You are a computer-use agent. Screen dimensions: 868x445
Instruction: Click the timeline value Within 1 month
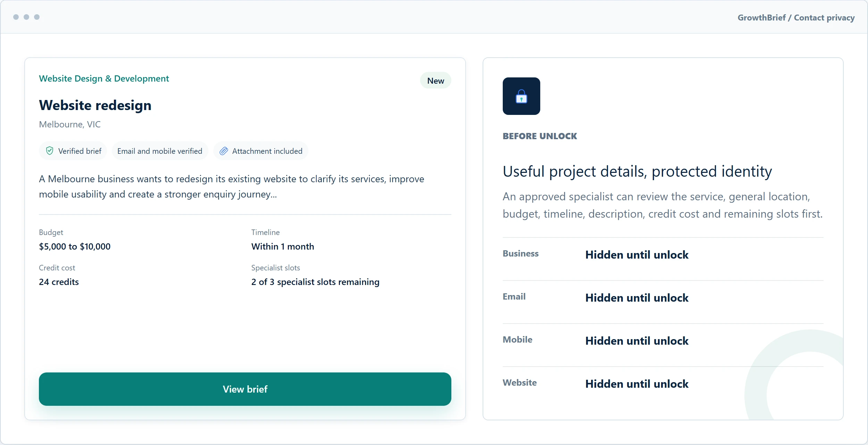pyautogui.click(x=283, y=246)
